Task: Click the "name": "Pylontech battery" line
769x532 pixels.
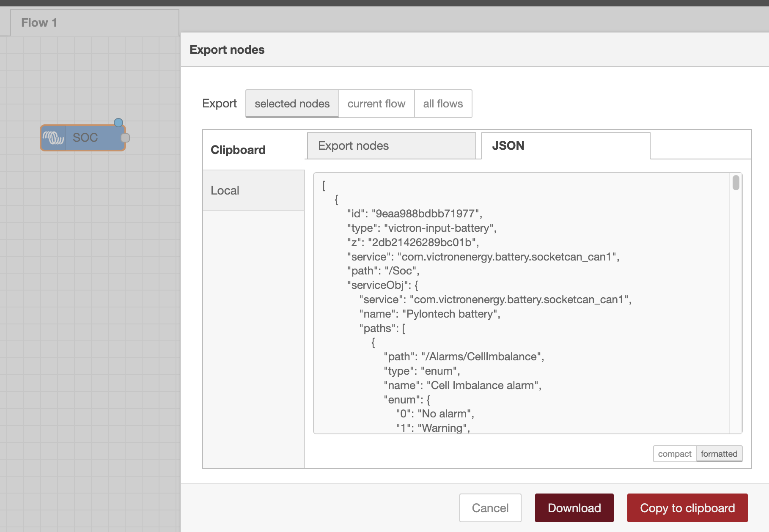Action: coord(430,314)
